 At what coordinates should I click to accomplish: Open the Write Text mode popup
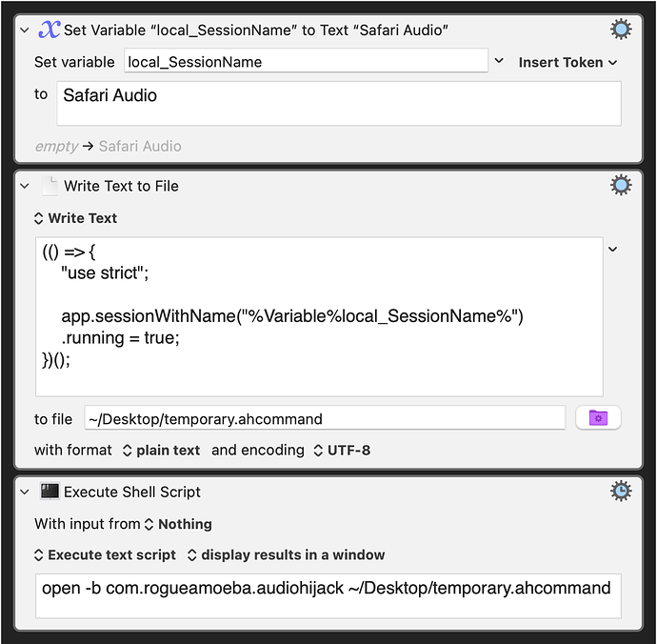point(75,218)
